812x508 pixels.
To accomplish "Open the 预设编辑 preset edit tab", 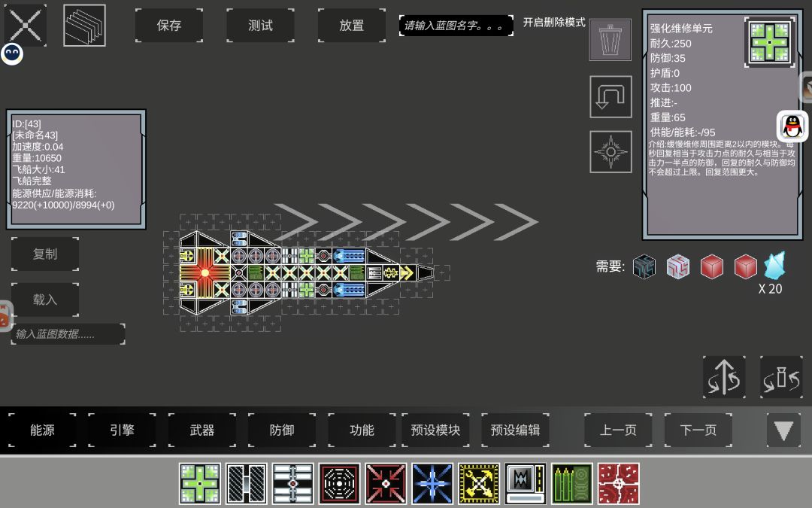I will point(515,430).
